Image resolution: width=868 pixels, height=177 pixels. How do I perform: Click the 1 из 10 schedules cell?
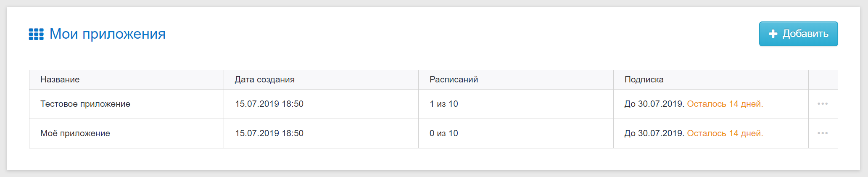[x=444, y=104]
